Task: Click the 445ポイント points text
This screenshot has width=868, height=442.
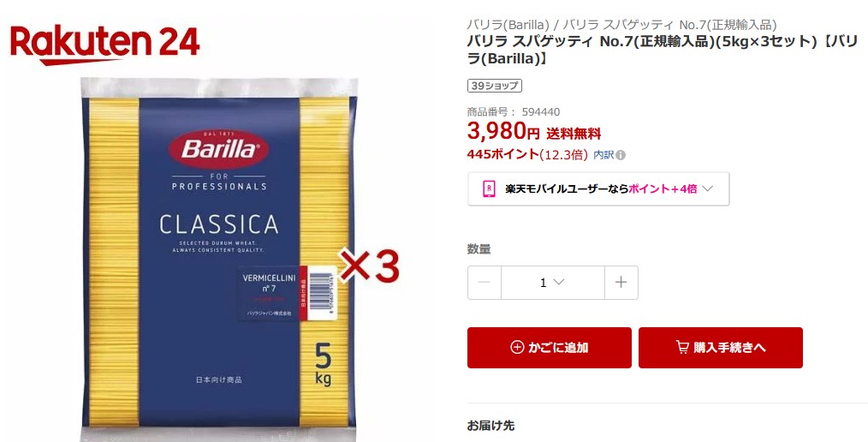Action: (x=502, y=154)
